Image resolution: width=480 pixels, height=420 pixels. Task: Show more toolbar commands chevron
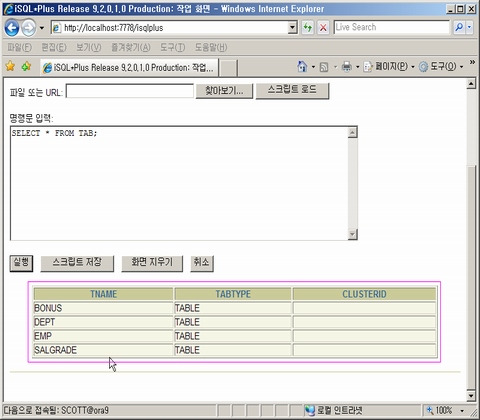(x=472, y=62)
